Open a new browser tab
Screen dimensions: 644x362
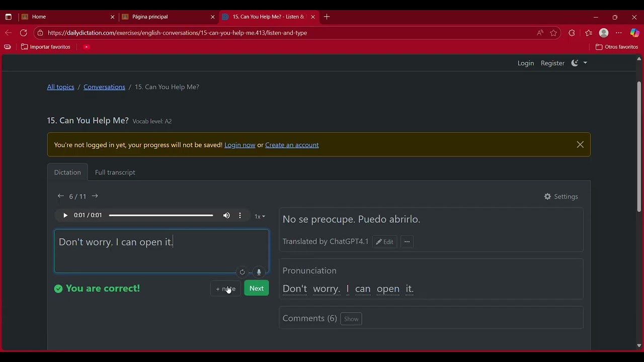tap(327, 17)
